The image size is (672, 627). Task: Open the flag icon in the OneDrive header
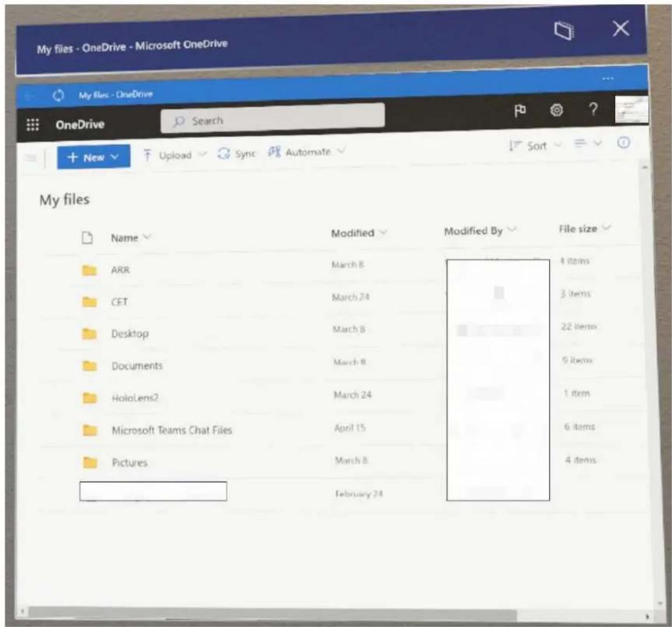pyautogui.click(x=520, y=111)
